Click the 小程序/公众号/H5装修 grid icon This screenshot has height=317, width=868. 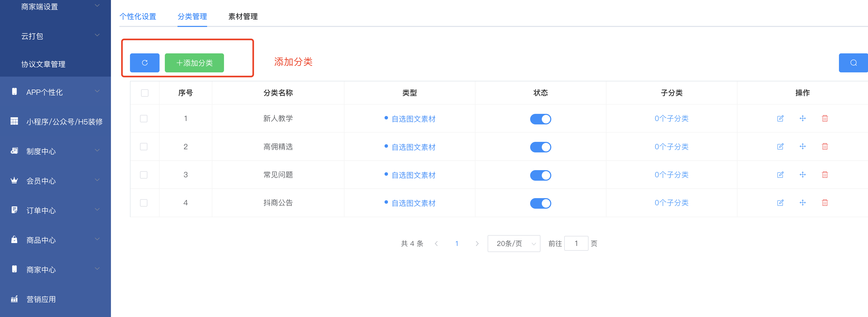point(14,121)
